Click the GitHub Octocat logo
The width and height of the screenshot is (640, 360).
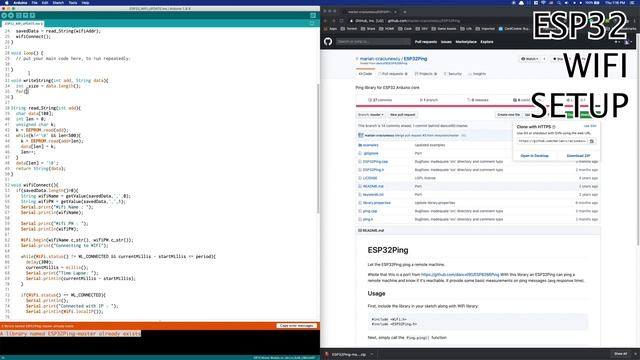pos(328,42)
